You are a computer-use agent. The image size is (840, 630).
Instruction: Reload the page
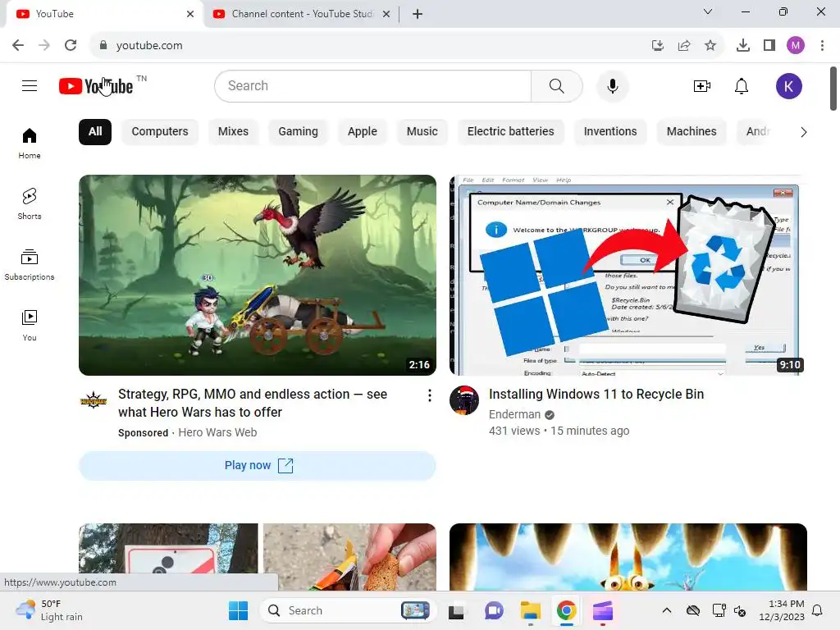pos(71,45)
